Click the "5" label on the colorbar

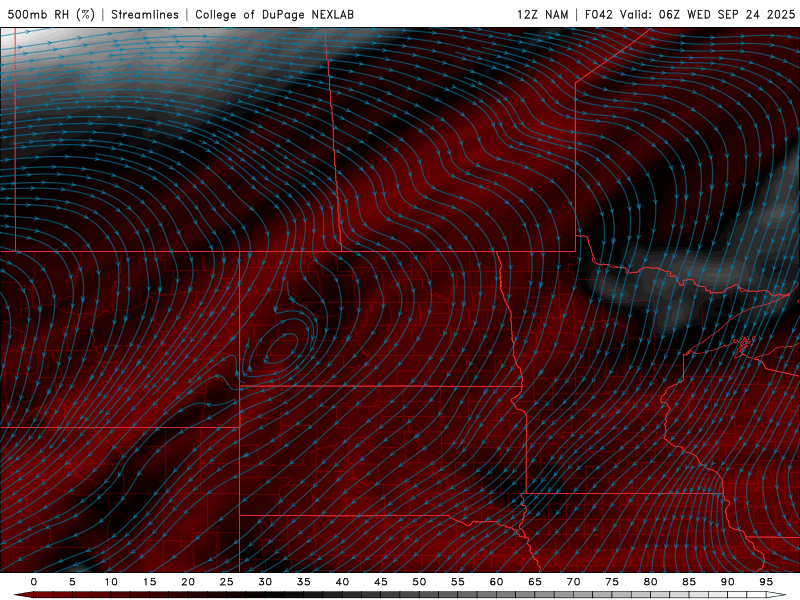pyautogui.click(x=72, y=582)
